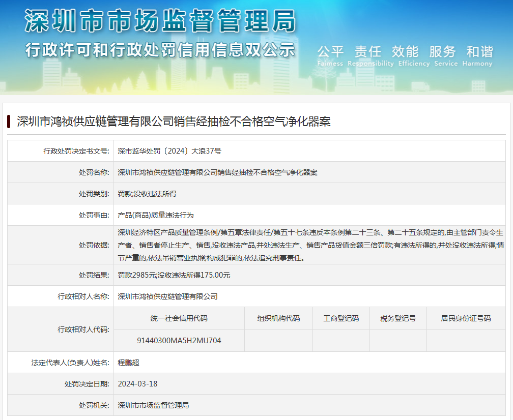
Task: Click the 行政处罚决定书文号 label
Action: pos(76,151)
